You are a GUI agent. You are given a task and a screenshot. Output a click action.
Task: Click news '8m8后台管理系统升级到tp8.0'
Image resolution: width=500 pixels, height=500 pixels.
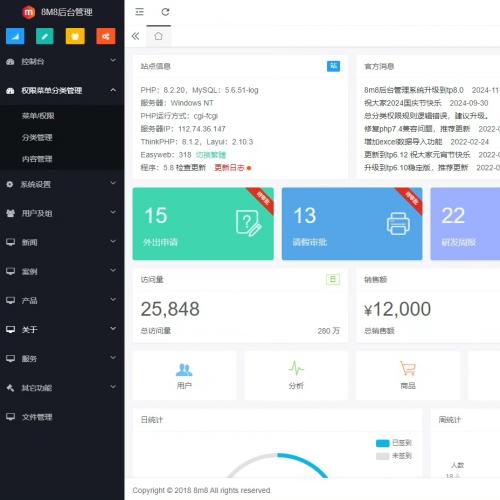click(x=414, y=90)
